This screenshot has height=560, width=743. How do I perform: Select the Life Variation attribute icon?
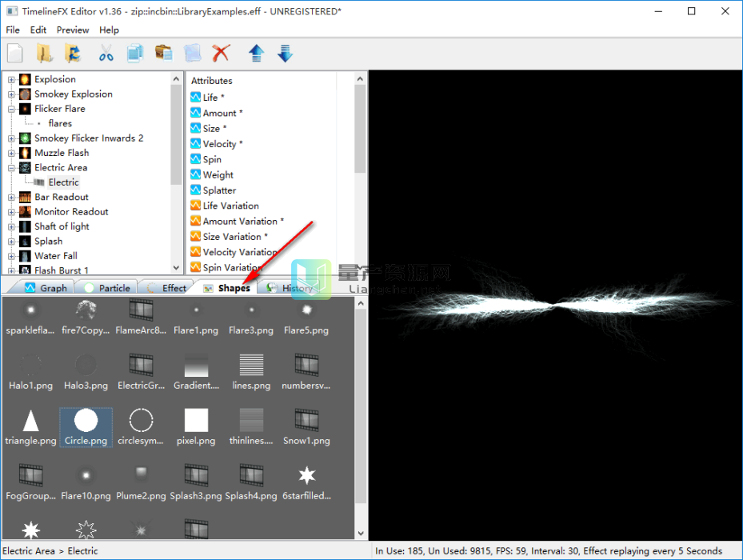point(196,206)
